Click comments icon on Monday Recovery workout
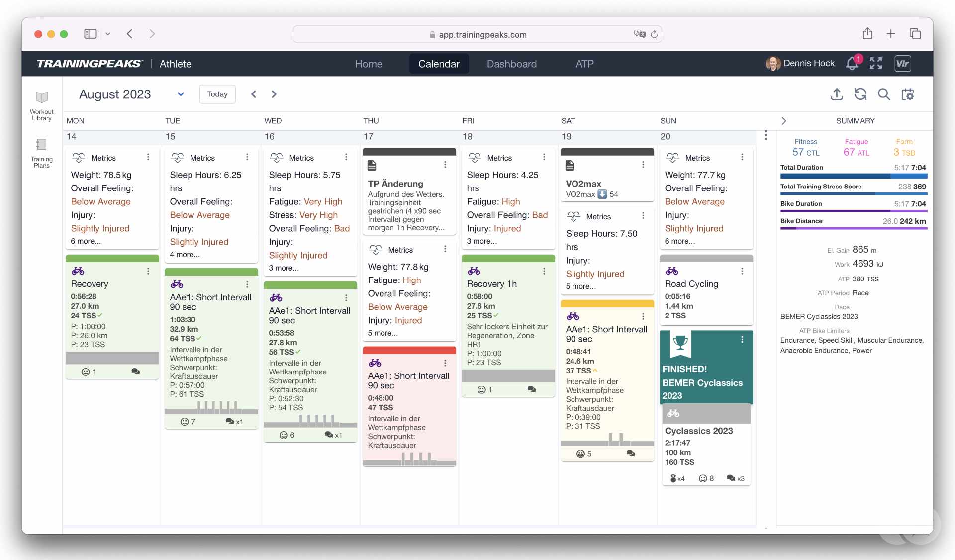 (135, 372)
